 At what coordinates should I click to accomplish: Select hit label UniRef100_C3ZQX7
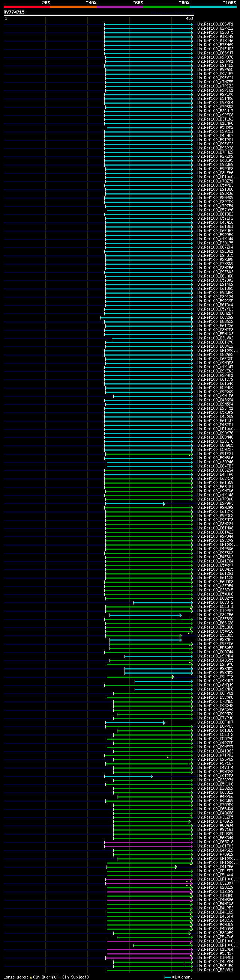(x=215, y=884)
